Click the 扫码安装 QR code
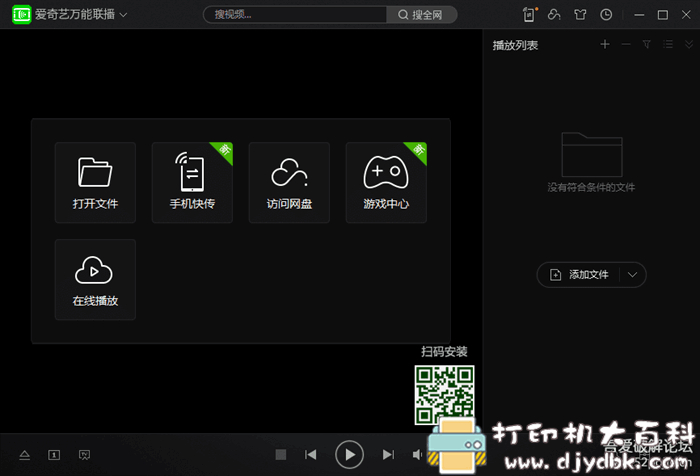 [x=444, y=395]
